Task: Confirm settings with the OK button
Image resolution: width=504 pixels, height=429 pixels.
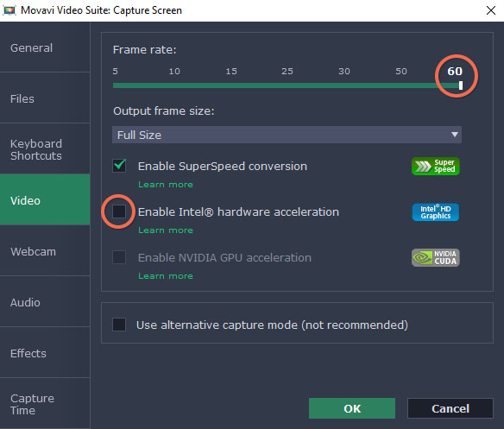Action: [x=352, y=408]
